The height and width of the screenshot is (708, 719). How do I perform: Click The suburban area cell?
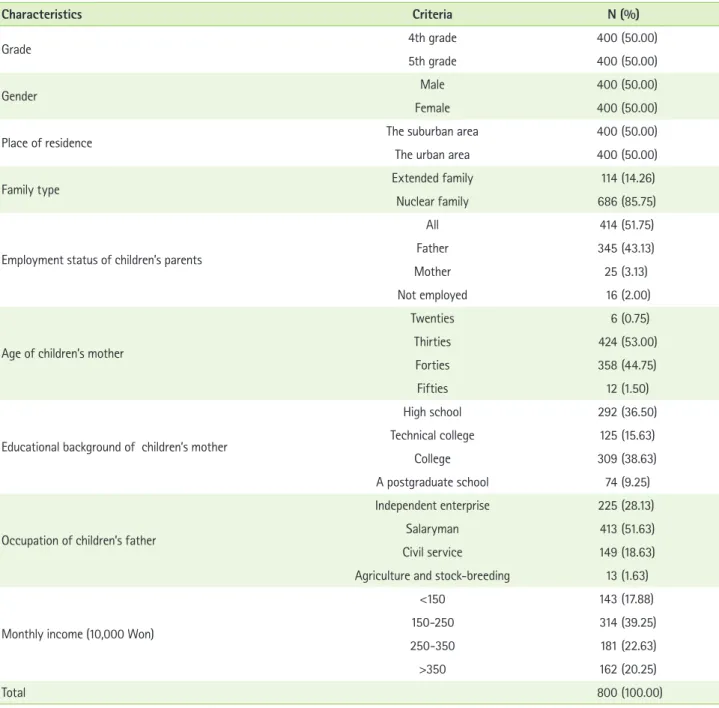click(432, 131)
